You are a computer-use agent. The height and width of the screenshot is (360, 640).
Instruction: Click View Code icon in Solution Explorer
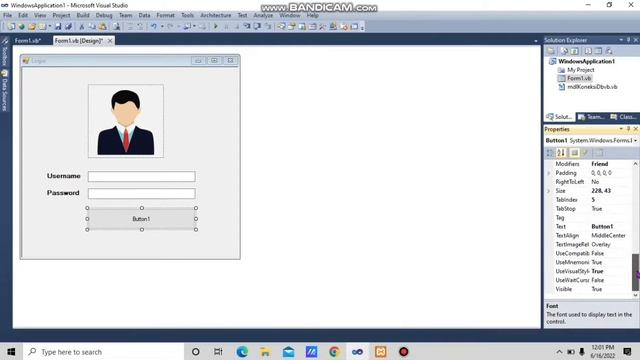coord(588,51)
